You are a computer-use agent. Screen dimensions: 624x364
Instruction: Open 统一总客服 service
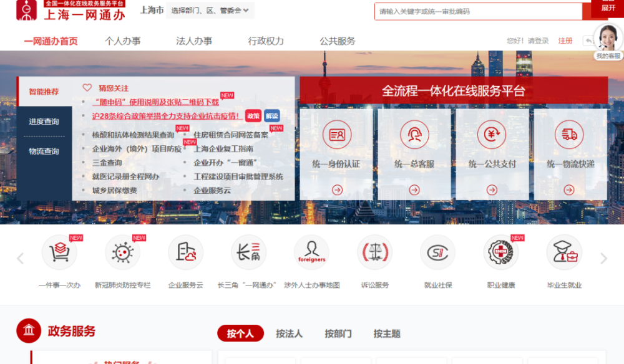point(416,133)
